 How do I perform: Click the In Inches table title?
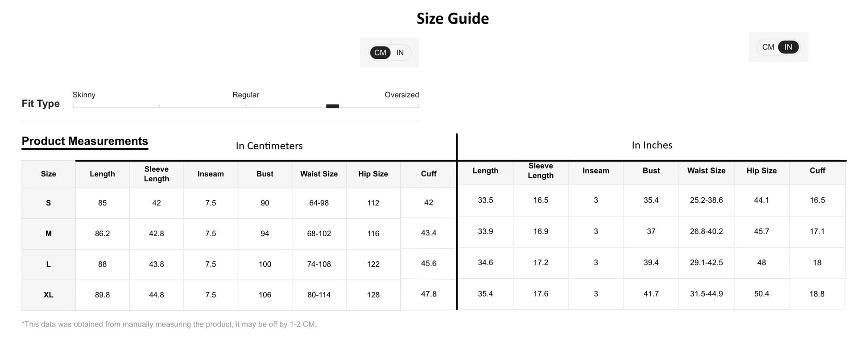coord(652,145)
